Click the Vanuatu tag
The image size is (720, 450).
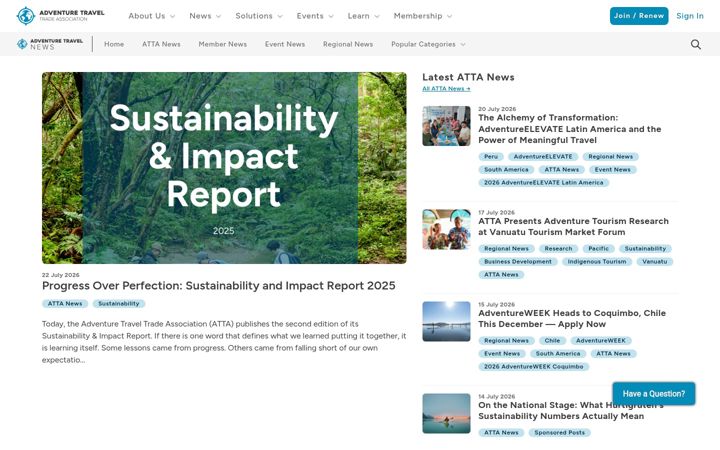click(655, 261)
